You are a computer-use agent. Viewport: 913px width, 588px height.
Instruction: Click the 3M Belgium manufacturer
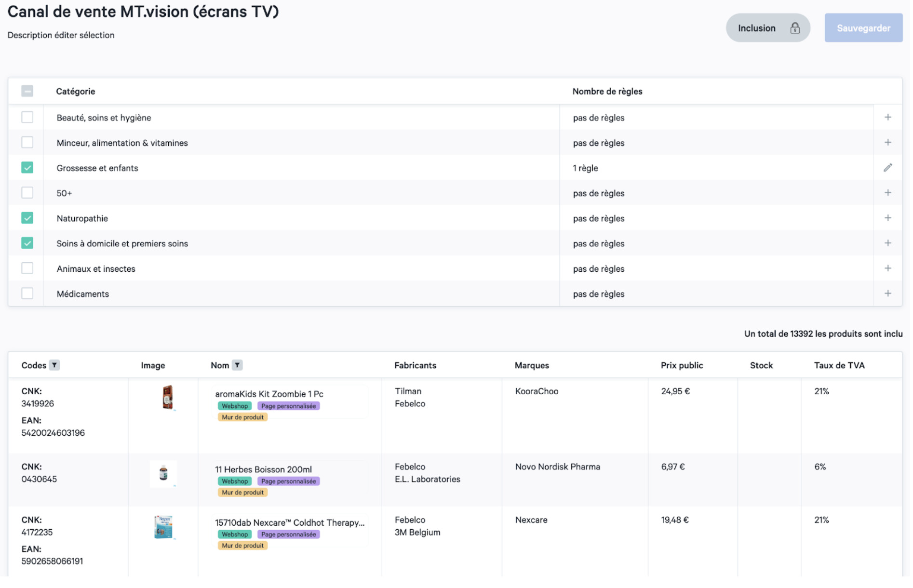417,532
